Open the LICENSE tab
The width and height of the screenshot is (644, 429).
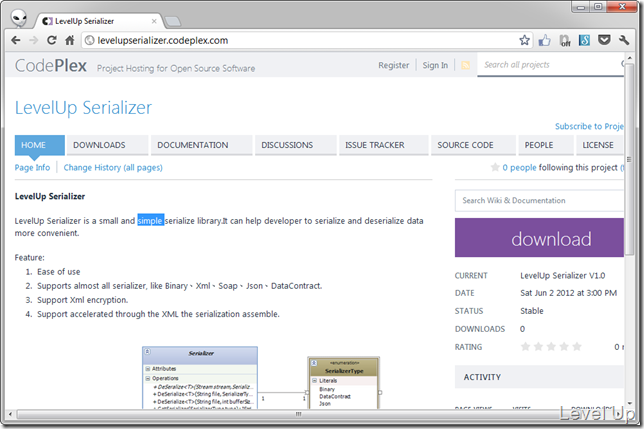[x=600, y=145]
